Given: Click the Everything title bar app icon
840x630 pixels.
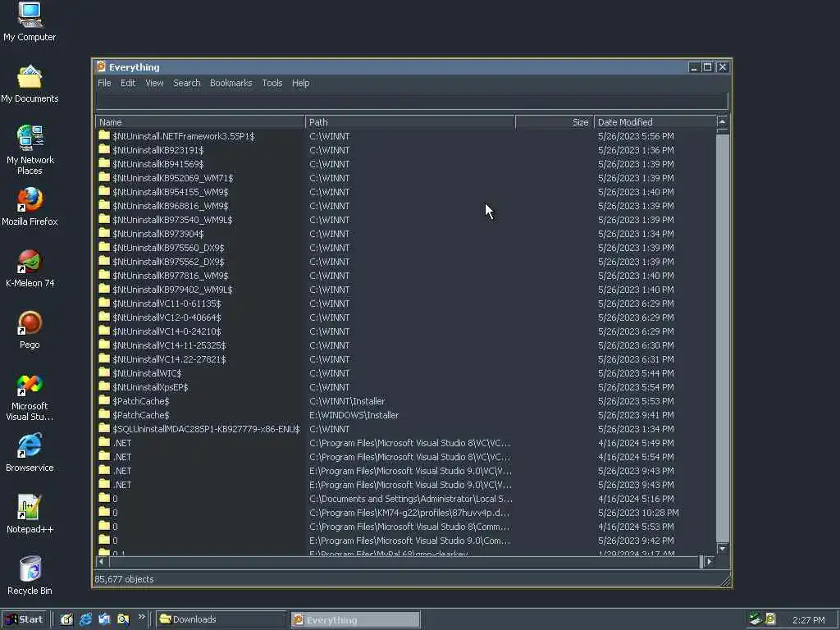Looking at the screenshot, I should click(101, 66).
